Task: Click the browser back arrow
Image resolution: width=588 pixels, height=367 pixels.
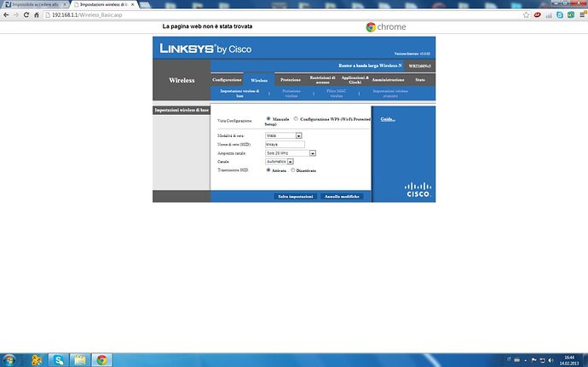Action: (7, 15)
